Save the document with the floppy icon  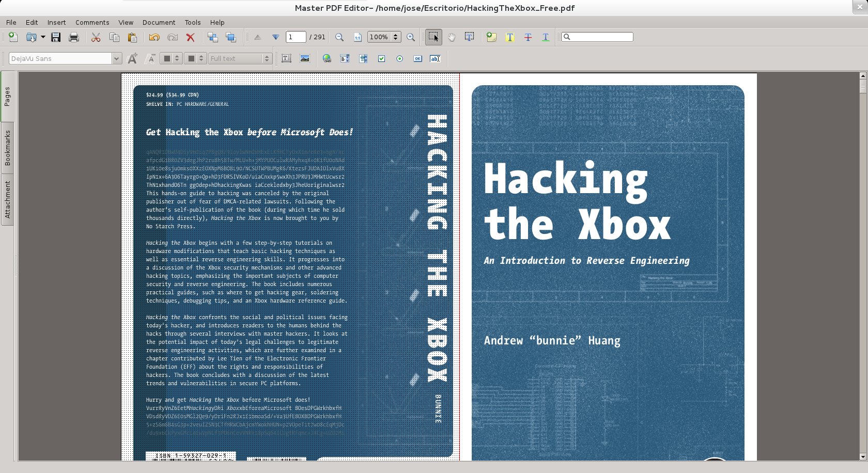point(56,37)
